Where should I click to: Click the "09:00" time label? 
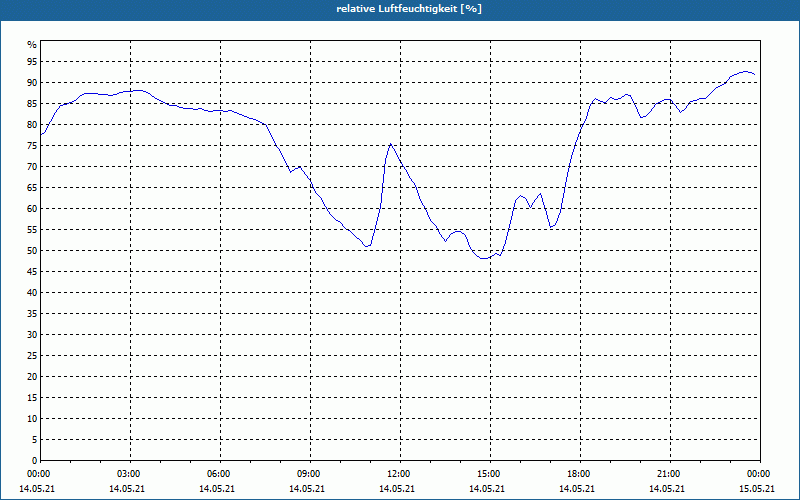click(308, 474)
